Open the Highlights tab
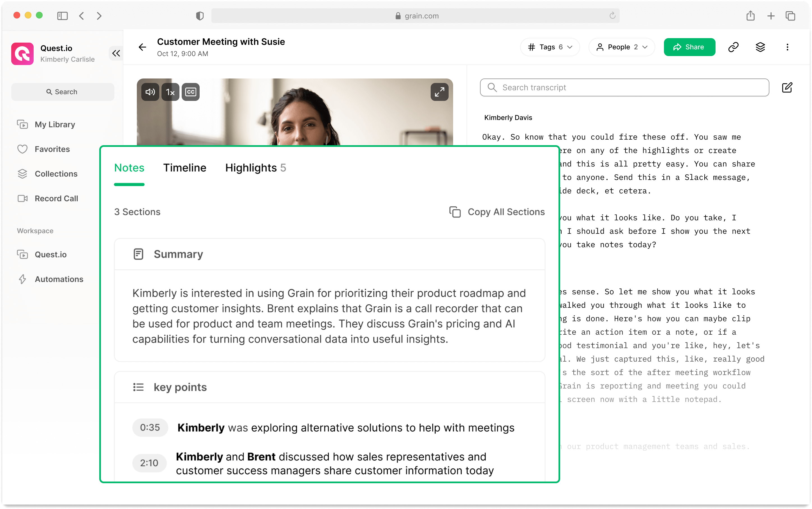The image size is (812, 509). click(x=255, y=168)
